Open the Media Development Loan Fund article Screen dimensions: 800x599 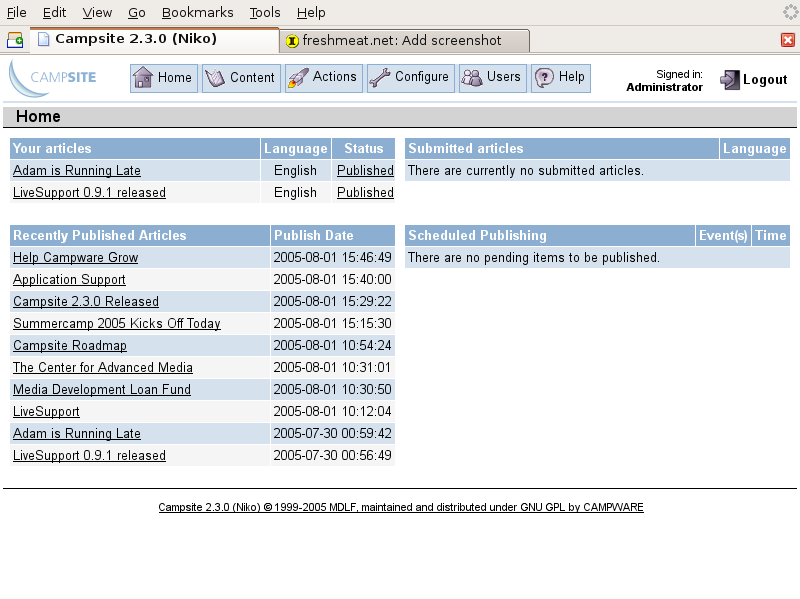point(102,389)
